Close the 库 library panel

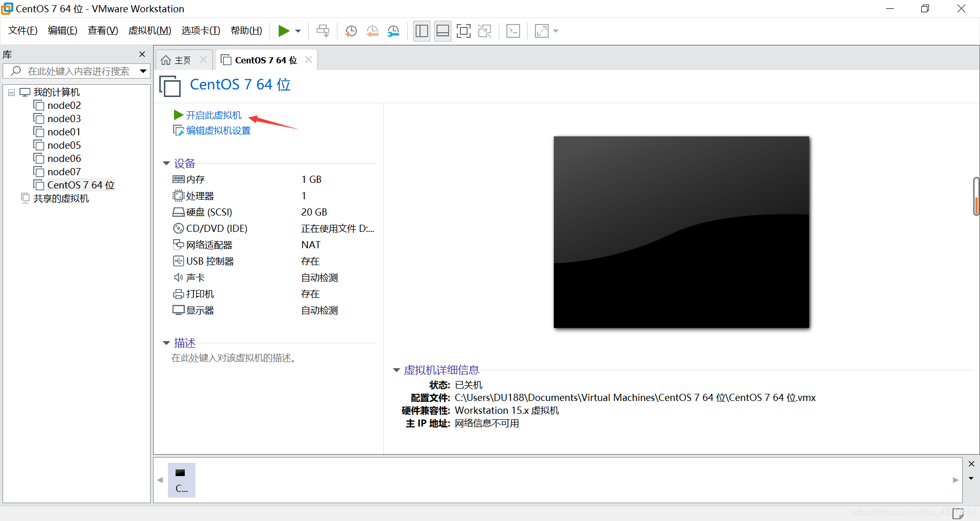coord(142,54)
